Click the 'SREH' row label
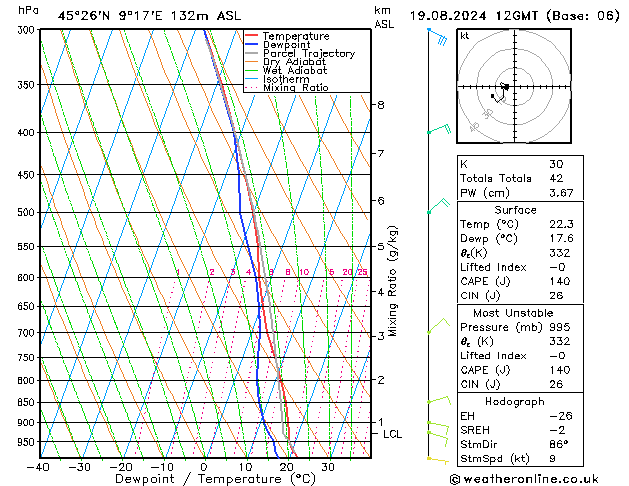This screenshot has height=486, width=629. (475, 430)
